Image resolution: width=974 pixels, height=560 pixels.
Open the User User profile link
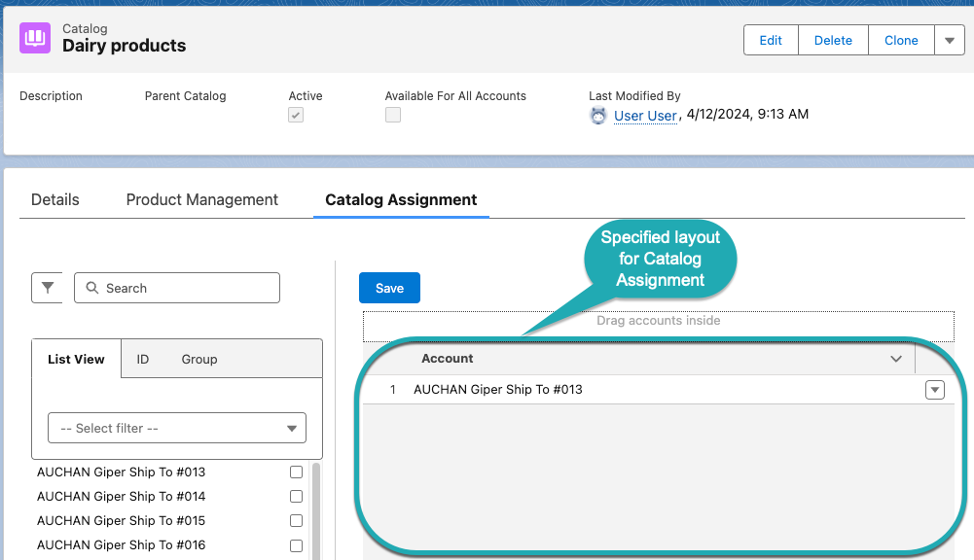tap(645, 116)
